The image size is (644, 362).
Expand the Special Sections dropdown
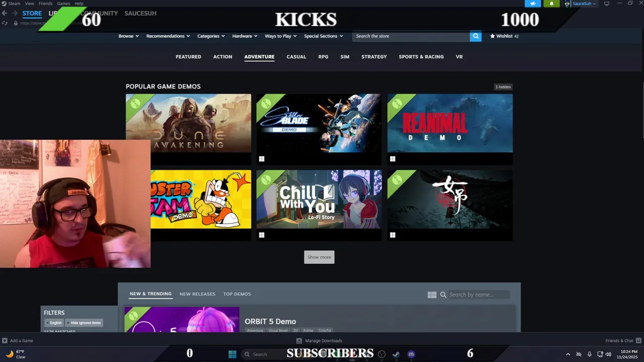tap(324, 36)
